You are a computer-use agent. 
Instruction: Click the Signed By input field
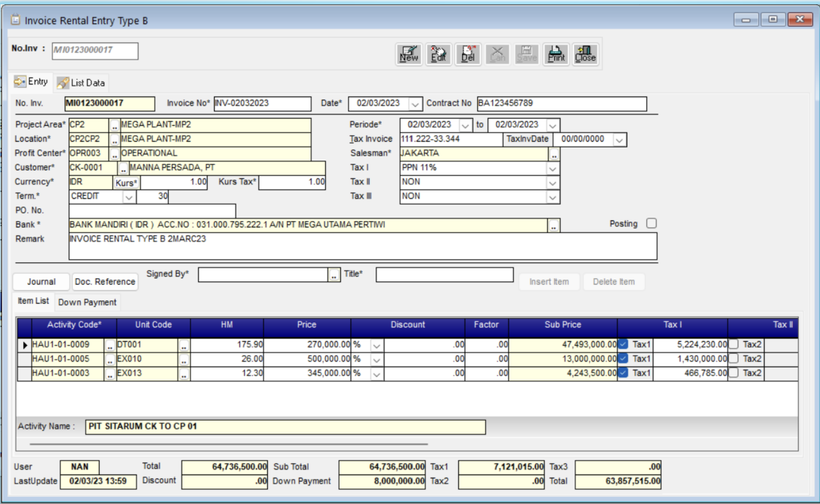coord(264,275)
